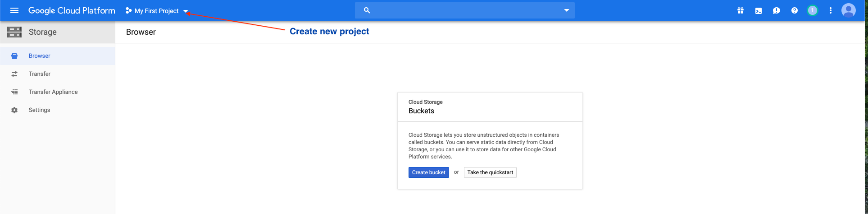Open the feedback alert icon
Image resolution: width=868 pixels, height=214 pixels.
tap(776, 10)
